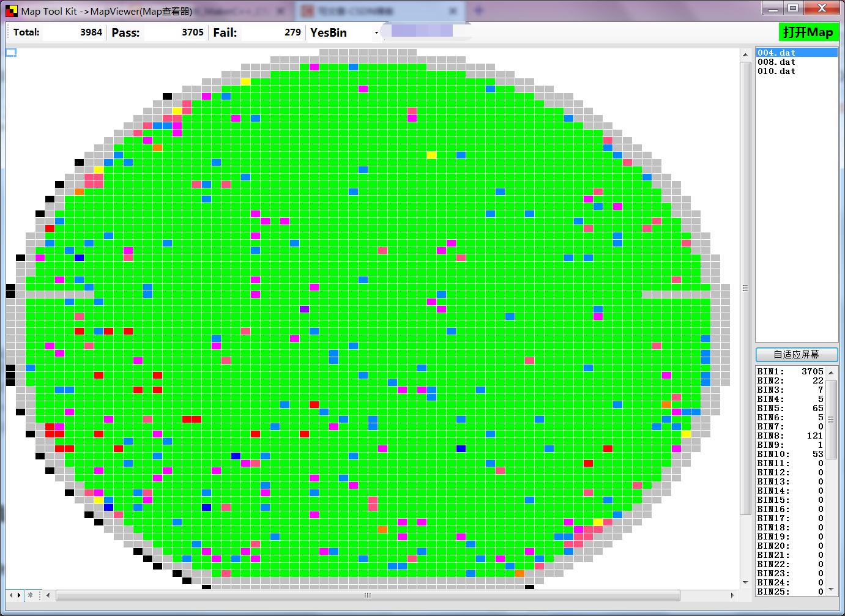The image size is (845, 616).
Task: Select the BIN22: row
Action: [x=791, y=564]
